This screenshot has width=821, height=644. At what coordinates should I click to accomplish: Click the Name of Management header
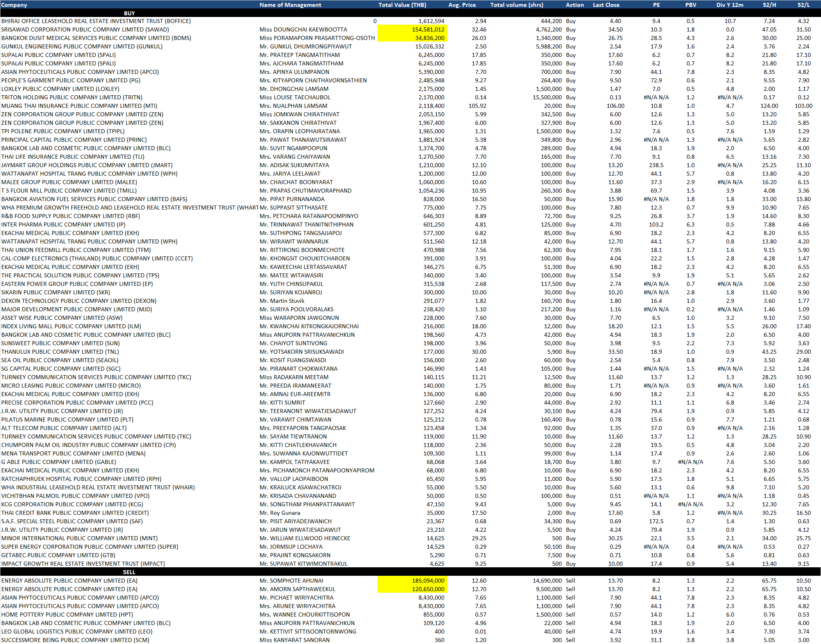(290, 5)
